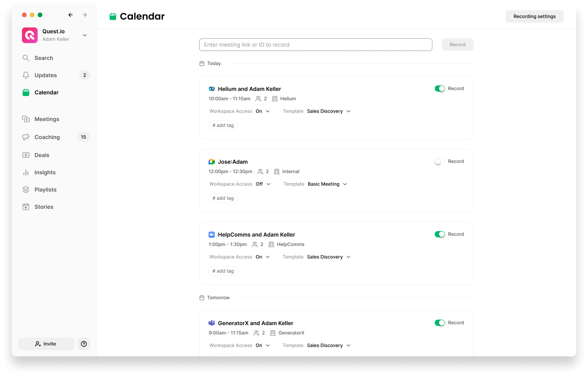Disable recording for Helium and Adam Keller

click(439, 88)
